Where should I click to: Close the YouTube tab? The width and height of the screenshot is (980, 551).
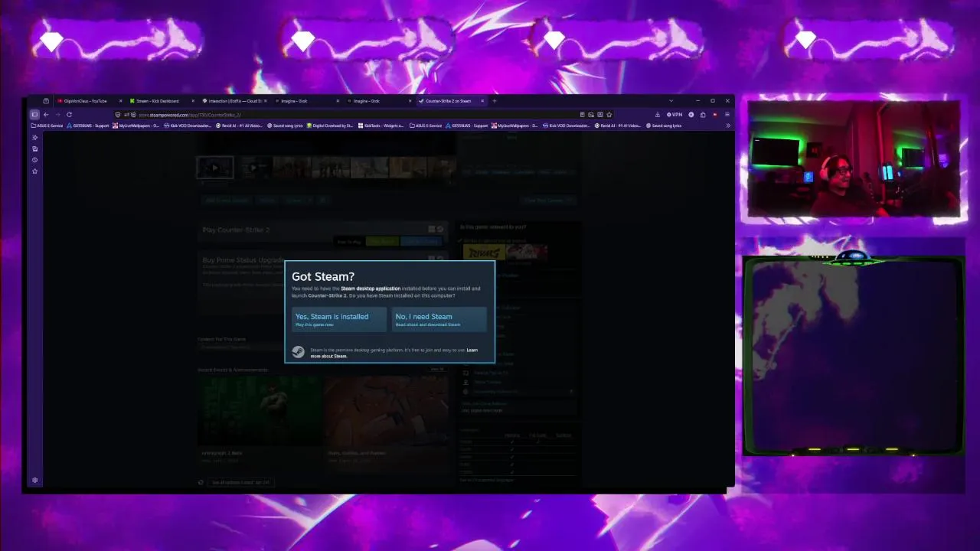pyautogui.click(x=120, y=101)
